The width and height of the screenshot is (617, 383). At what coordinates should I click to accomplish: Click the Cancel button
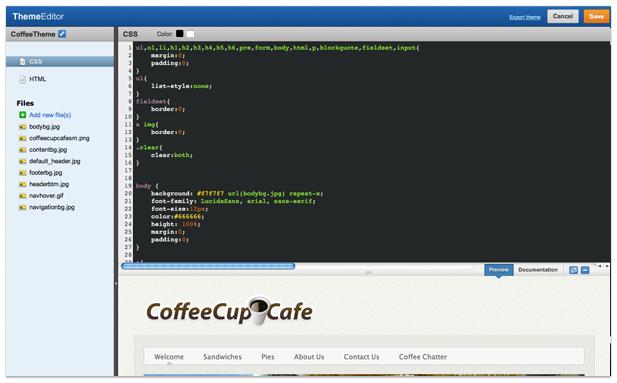tap(563, 16)
